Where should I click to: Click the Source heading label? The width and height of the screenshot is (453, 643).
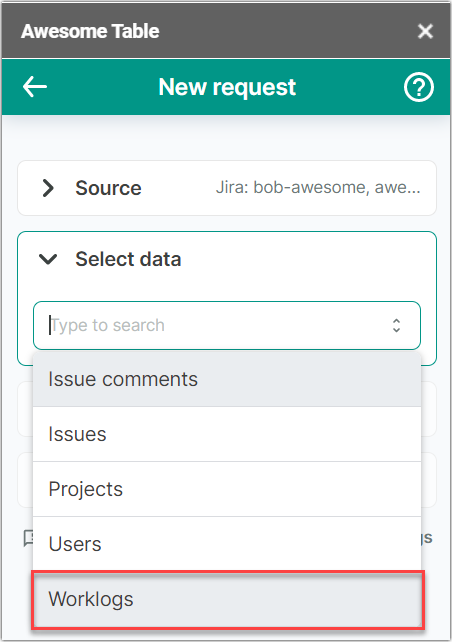tap(108, 188)
